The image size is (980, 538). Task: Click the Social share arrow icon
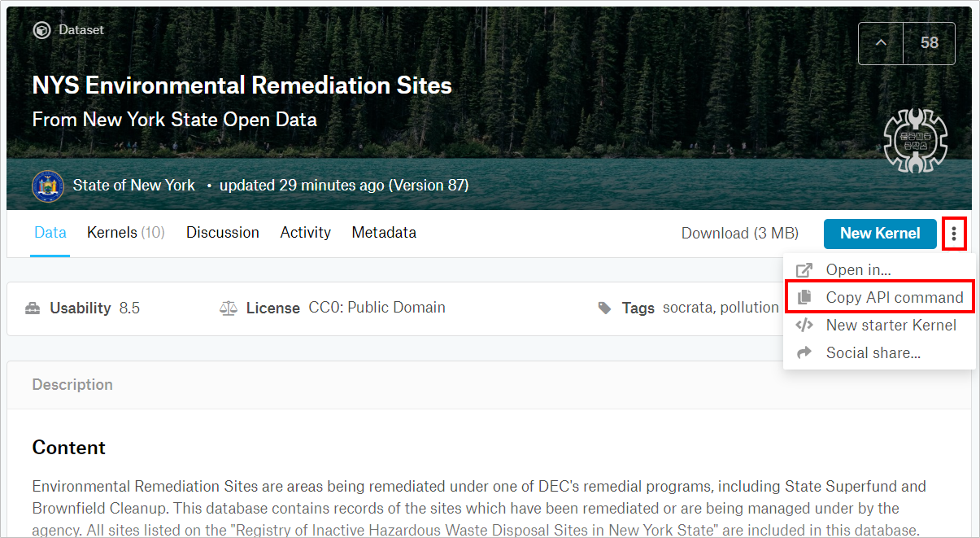[x=804, y=353]
